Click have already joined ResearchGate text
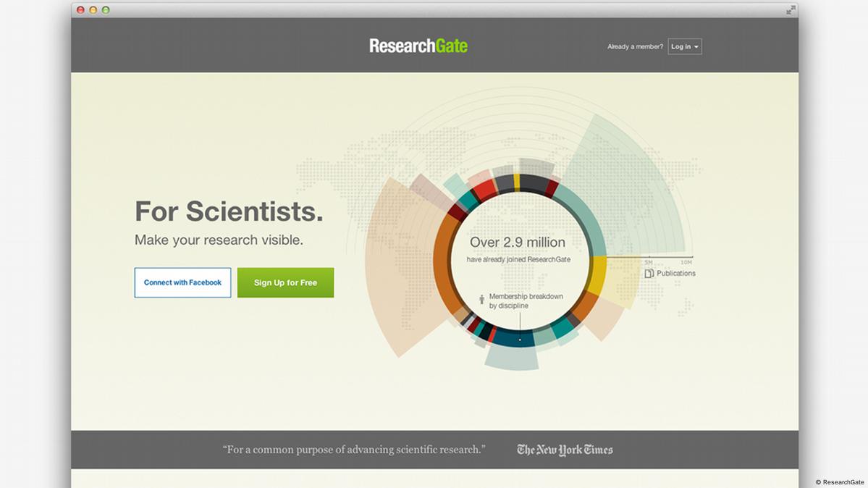The width and height of the screenshot is (868, 488). click(518, 259)
